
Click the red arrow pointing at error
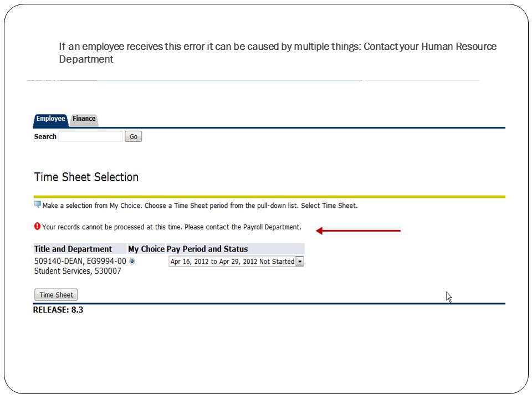click(358, 231)
